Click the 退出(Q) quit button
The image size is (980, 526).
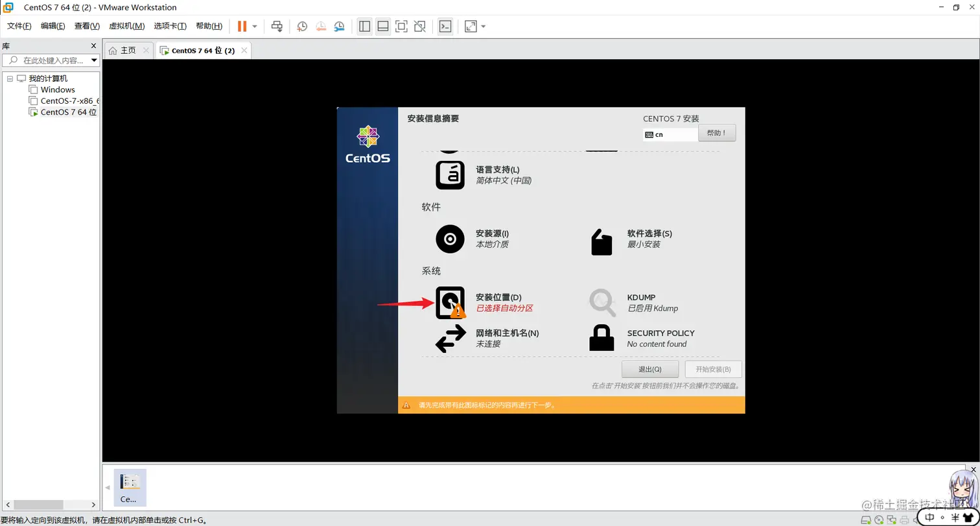pos(649,369)
